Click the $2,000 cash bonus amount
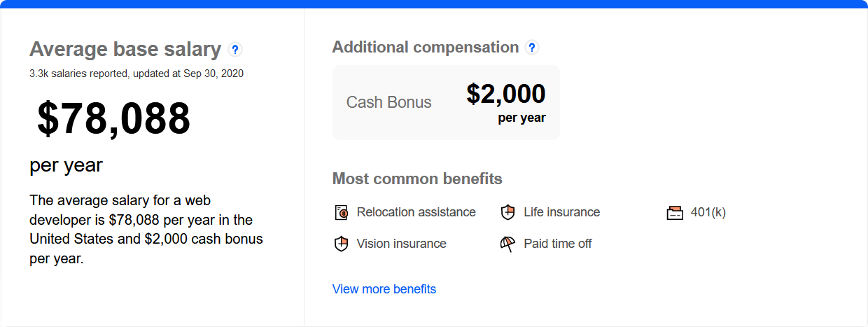This screenshot has width=868, height=327. 505,95
